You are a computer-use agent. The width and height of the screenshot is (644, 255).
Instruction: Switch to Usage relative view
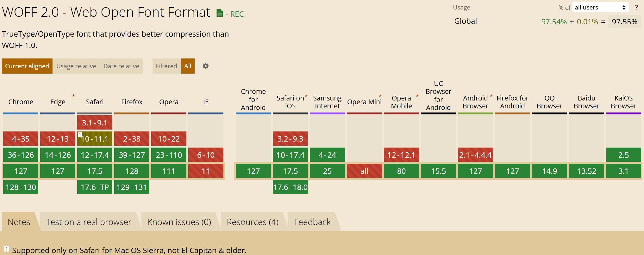click(x=76, y=66)
